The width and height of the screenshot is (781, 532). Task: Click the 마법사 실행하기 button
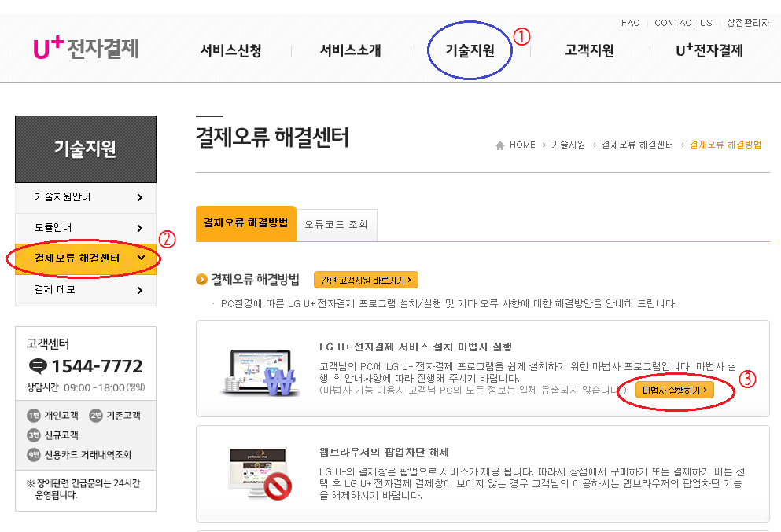point(675,391)
